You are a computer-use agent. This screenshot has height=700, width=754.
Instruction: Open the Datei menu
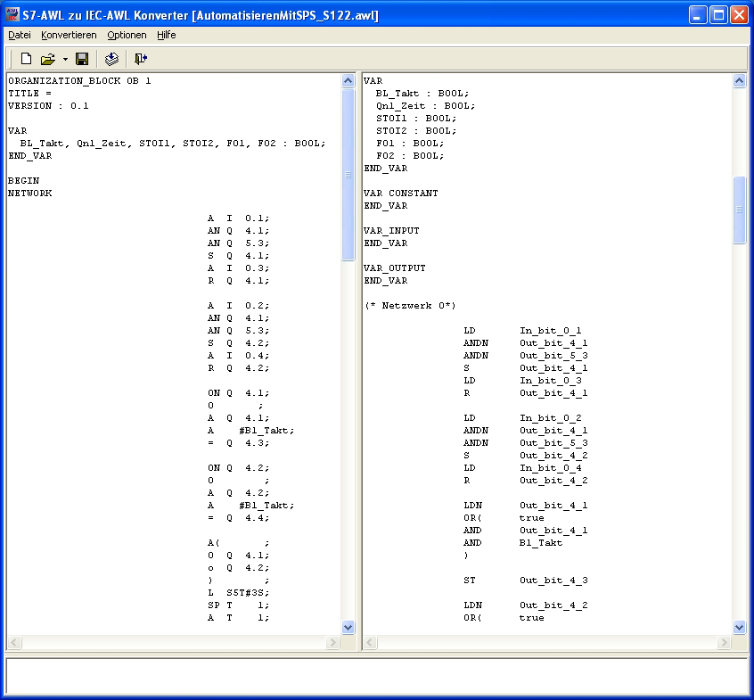tap(20, 35)
